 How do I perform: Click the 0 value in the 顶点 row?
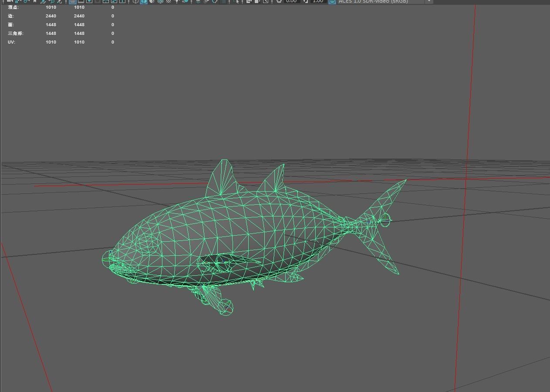(x=113, y=7)
